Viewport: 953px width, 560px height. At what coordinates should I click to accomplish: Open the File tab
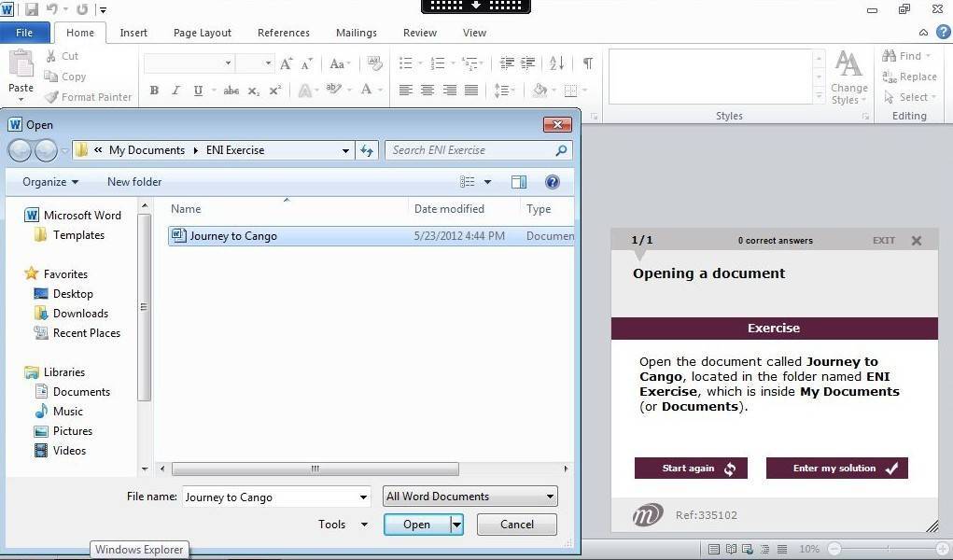[x=24, y=33]
